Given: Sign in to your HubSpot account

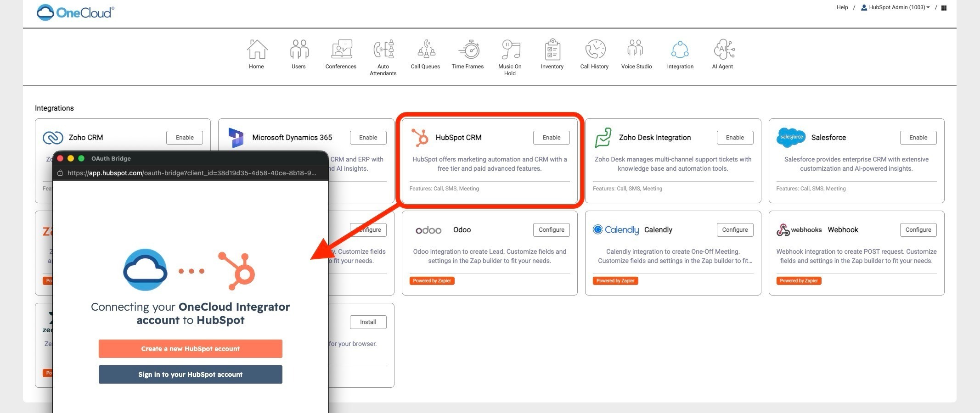Looking at the screenshot, I should (191, 374).
